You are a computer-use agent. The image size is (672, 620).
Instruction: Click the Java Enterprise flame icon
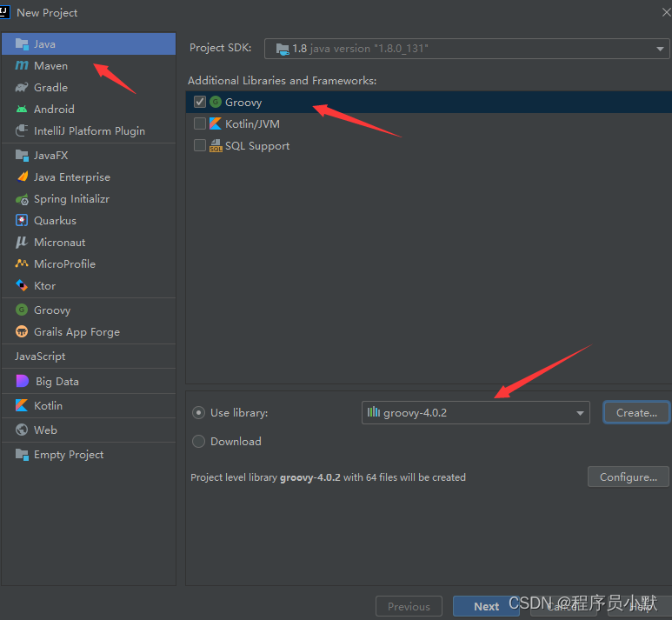point(22,177)
